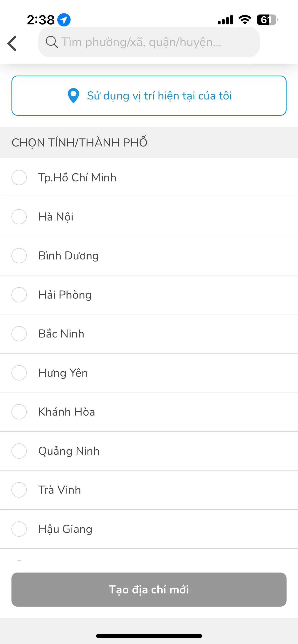Select the Hà Nội radio button
The width and height of the screenshot is (298, 644).
(x=19, y=217)
